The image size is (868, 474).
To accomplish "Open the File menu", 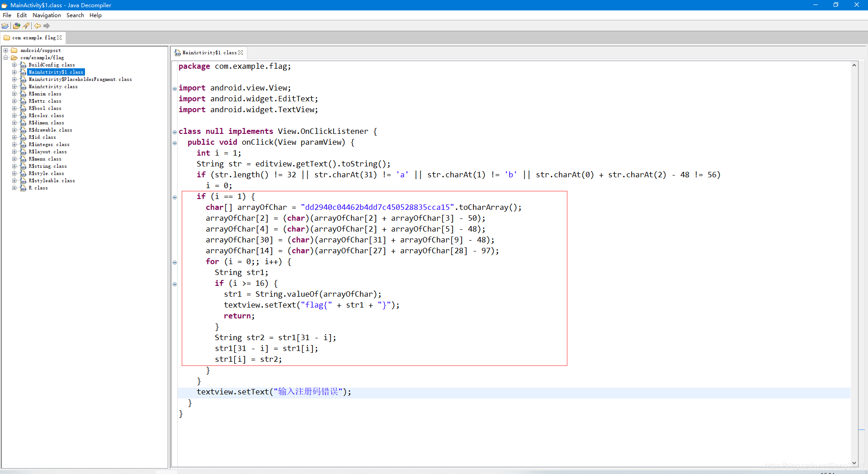I will tap(7, 15).
